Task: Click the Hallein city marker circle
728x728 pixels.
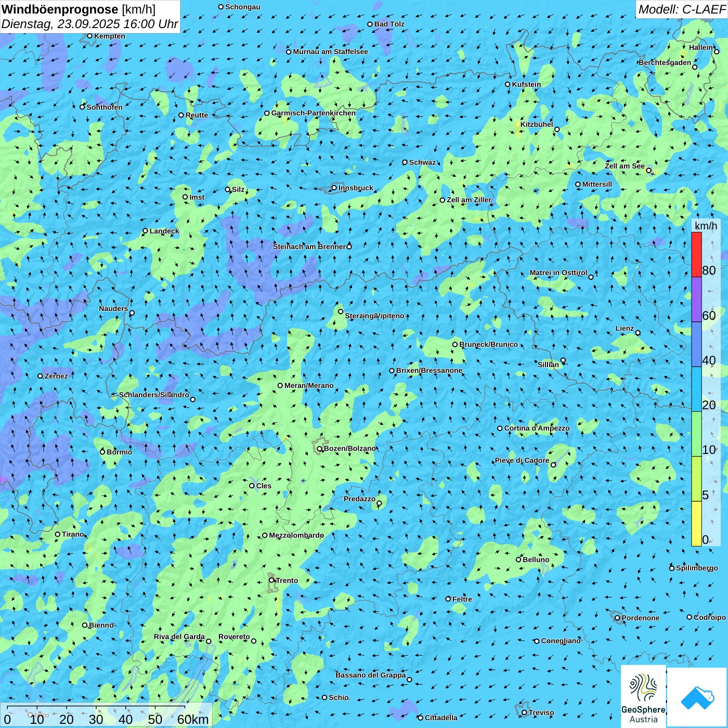Action: click(x=717, y=51)
